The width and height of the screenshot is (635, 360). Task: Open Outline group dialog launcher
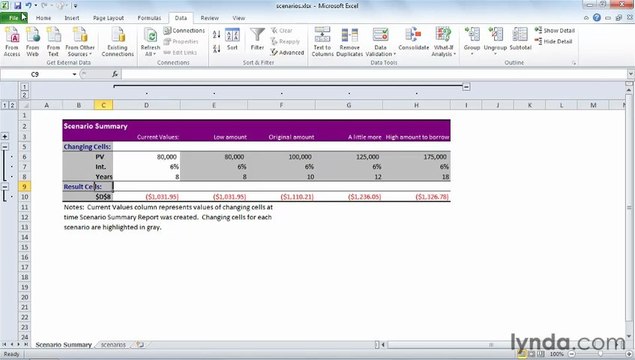coord(574,63)
